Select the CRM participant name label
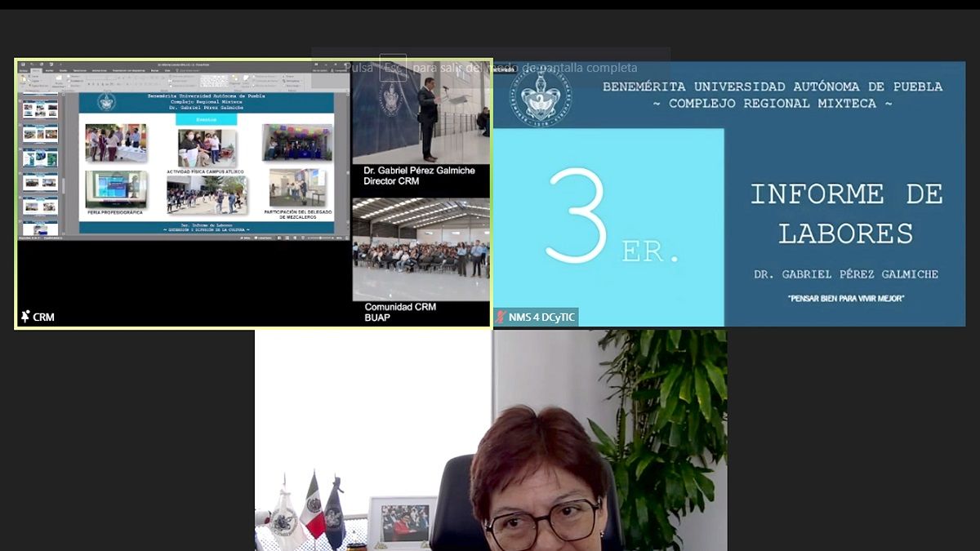This screenshot has width=980, height=551. [x=44, y=317]
